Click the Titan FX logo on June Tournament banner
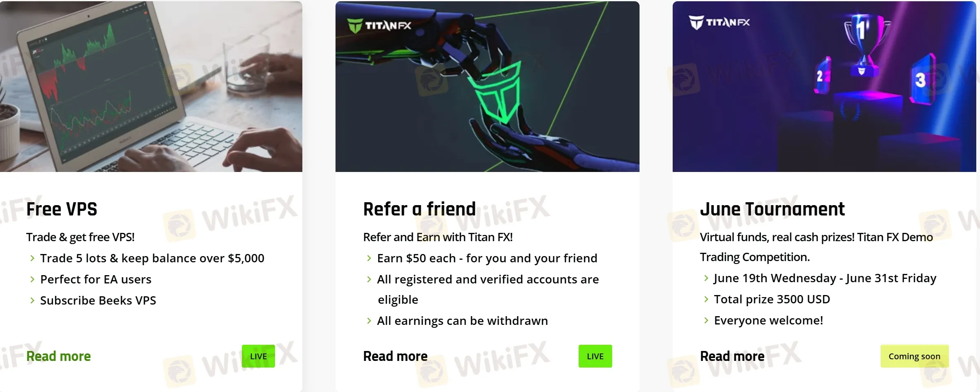Image resolution: width=980 pixels, height=392 pixels. click(719, 22)
